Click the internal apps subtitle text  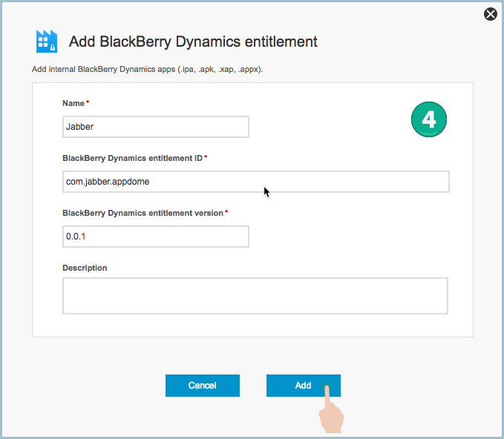click(x=147, y=70)
